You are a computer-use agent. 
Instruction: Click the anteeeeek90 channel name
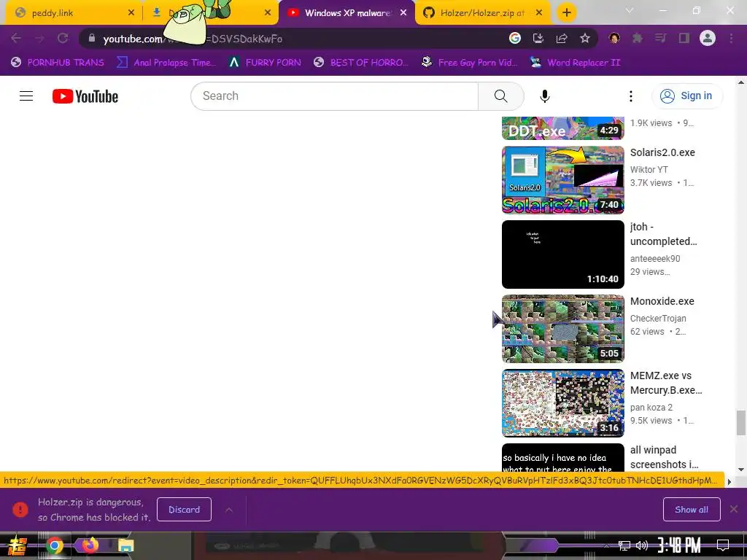tap(655, 259)
